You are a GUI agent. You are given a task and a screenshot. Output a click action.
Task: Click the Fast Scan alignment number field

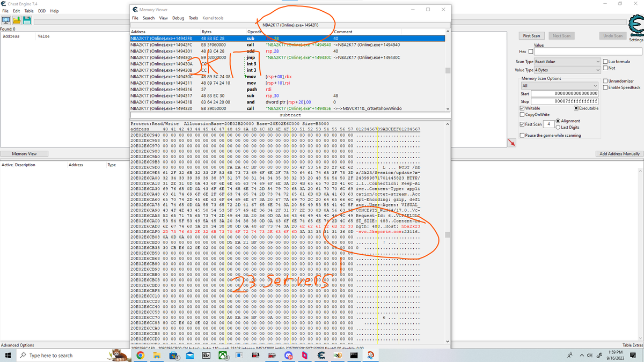[x=548, y=124]
